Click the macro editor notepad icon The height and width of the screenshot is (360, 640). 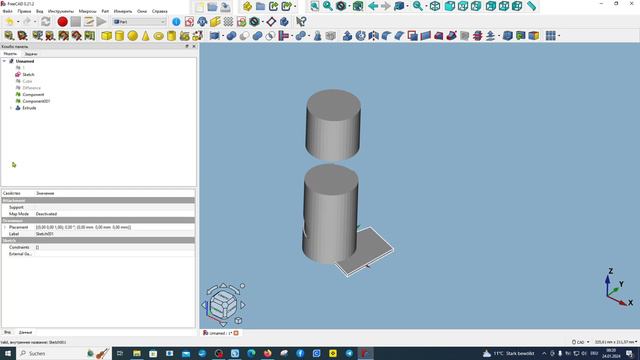pyautogui.click(x=89, y=22)
